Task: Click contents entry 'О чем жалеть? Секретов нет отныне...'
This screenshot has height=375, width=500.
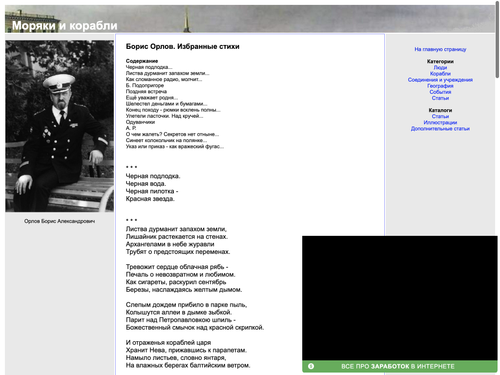Action: pos(172,134)
